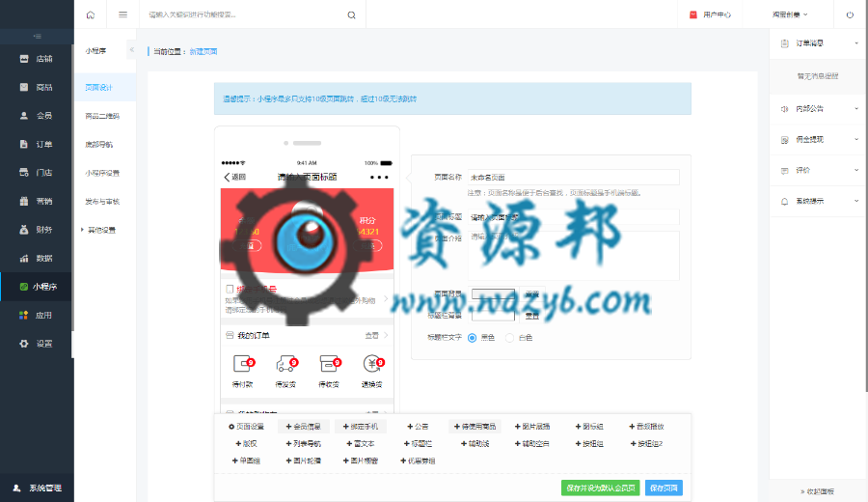Screen dimensions: 868x502
Task: Collapse submenu with double-chevron icon
Action: 132,50
